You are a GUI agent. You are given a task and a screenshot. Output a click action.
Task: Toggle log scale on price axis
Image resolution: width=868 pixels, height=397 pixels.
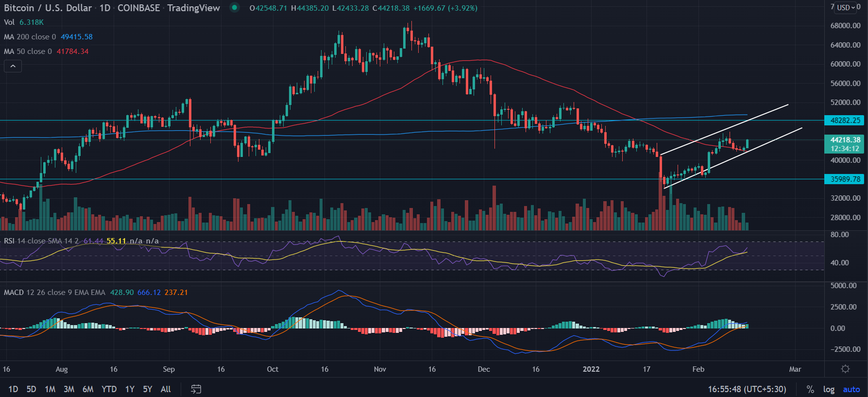click(x=829, y=389)
